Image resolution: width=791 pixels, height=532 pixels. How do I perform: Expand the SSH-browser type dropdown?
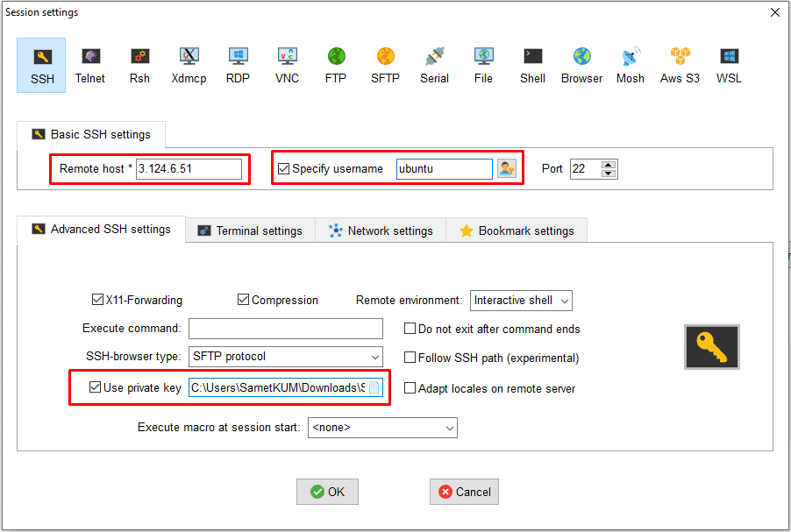coord(286,357)
